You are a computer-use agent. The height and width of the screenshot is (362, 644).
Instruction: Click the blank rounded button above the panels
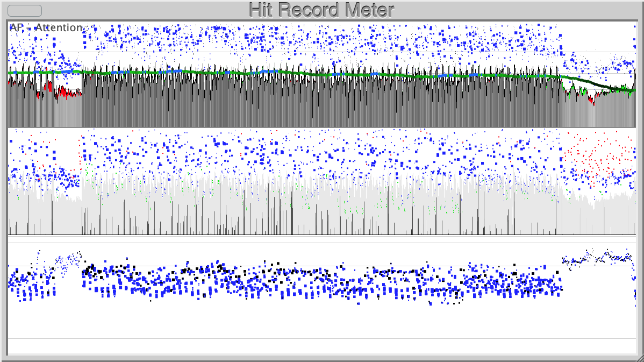coord(24,10)
